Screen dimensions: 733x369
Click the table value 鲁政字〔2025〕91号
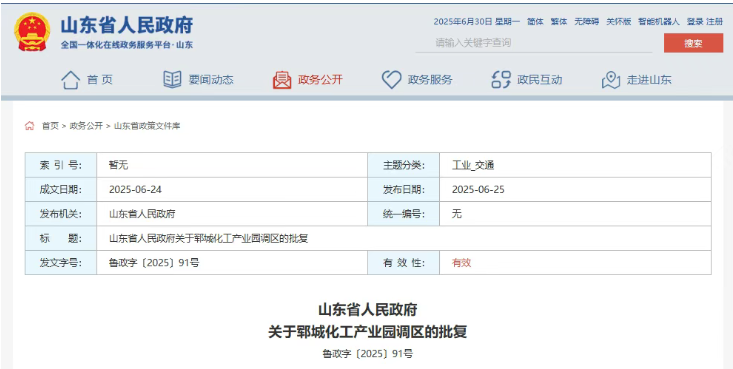click(154, 263)
